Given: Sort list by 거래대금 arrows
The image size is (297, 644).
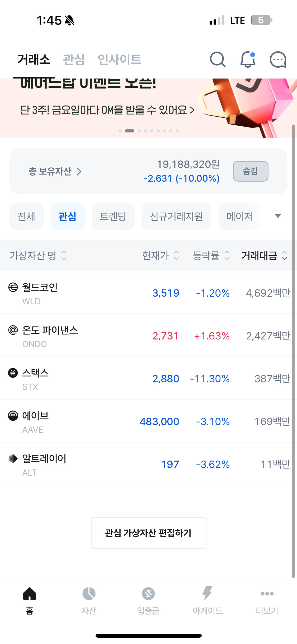Looking at the screenshot, I should click(x=284, y=255).
